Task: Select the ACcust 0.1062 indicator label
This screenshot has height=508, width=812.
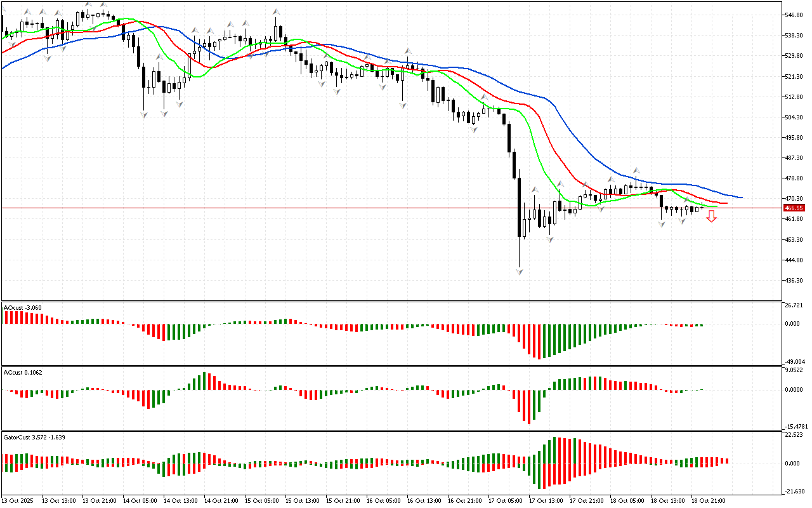Action: click(x=23, y=372)
